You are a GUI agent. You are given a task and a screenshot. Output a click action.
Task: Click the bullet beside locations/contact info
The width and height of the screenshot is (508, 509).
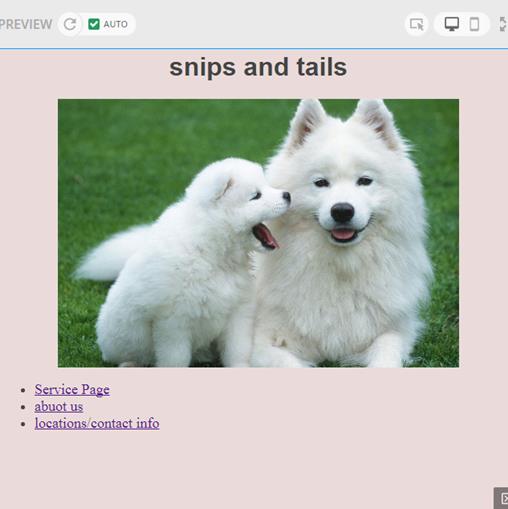[23, 424]
